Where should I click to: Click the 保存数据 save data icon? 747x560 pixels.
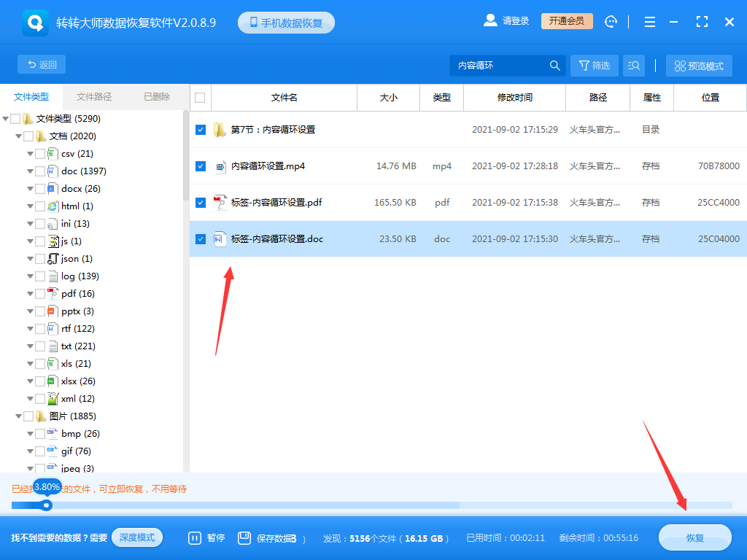point(244,537)
